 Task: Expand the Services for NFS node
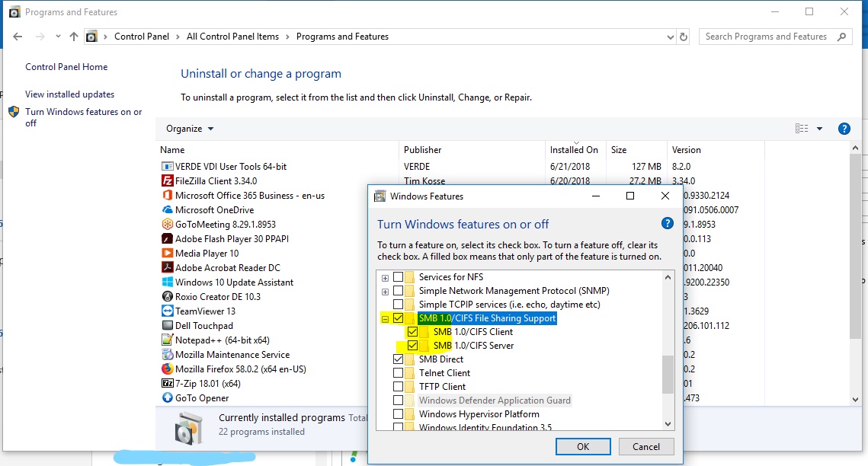click(386, 277)
